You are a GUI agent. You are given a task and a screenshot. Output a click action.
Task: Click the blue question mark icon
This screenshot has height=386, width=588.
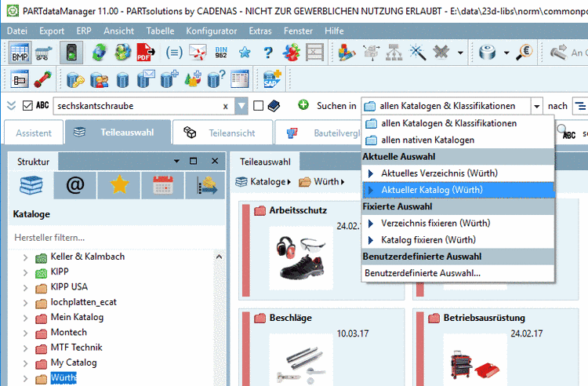click(x=268, y=53)
